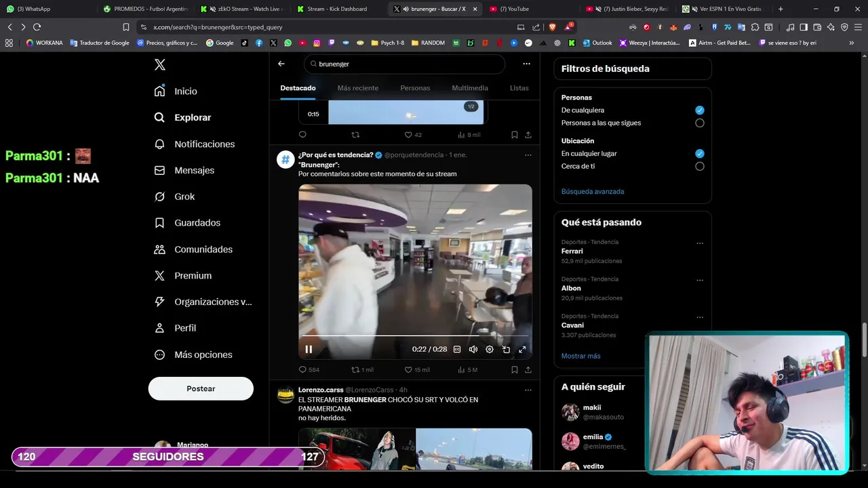
Task: Go back with the search page arrow
Action: coord(281,64)
